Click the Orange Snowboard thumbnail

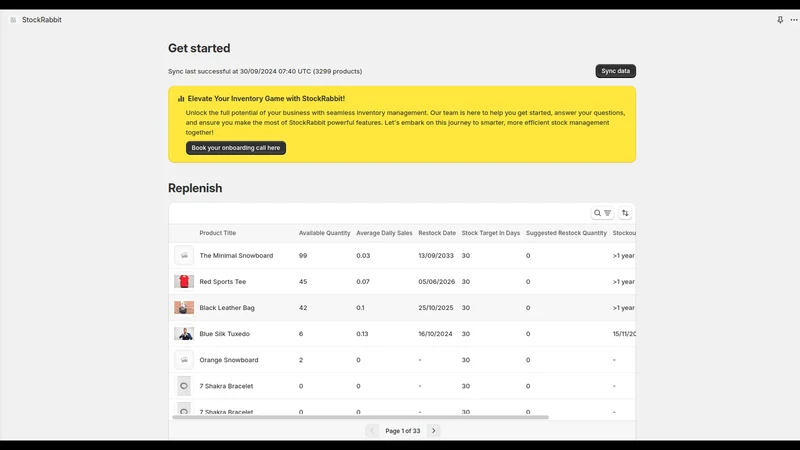pyautogui.click(x=184, y=360)
